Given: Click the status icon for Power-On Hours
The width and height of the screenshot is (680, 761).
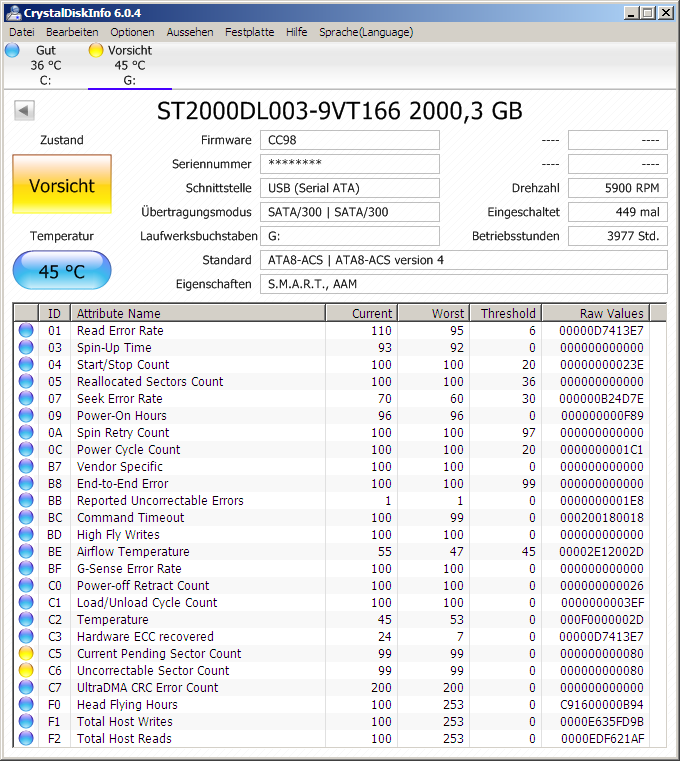Looking at the screenshot, I should (26, 415).
